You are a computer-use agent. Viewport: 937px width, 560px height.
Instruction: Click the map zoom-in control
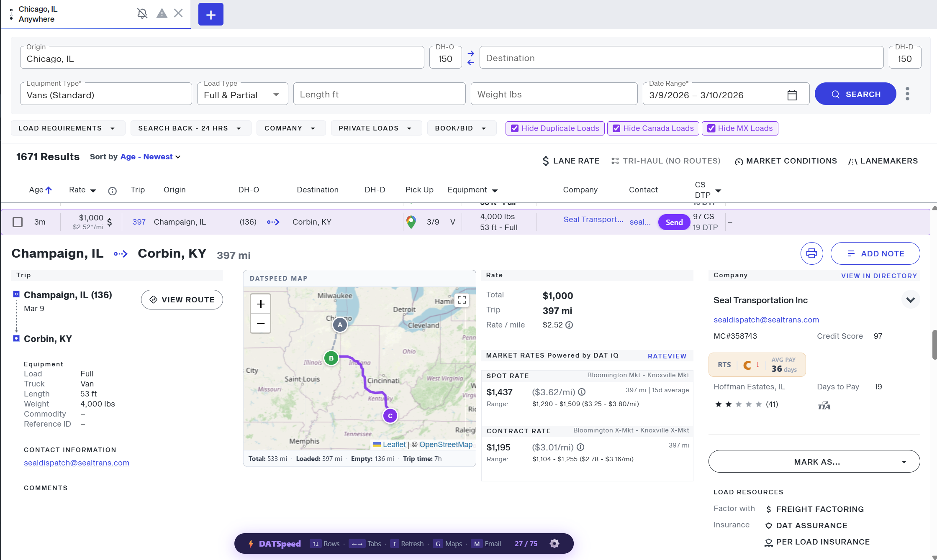260,304
